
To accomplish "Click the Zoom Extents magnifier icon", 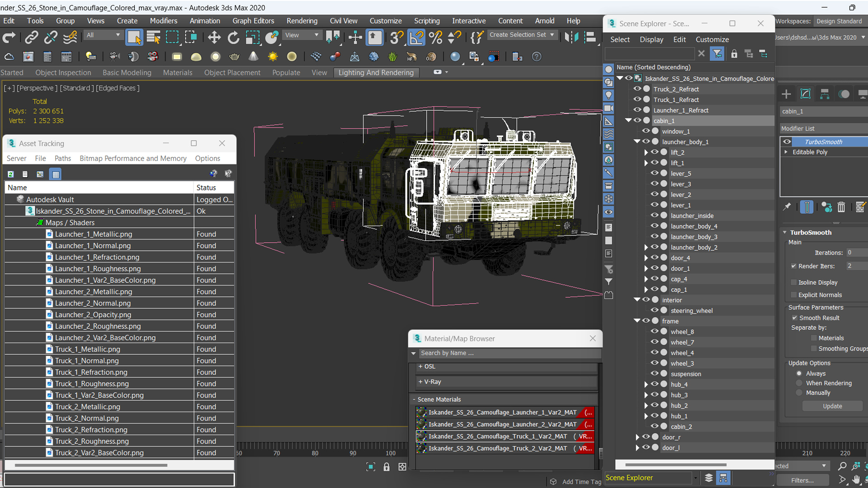I will (842, 466).
